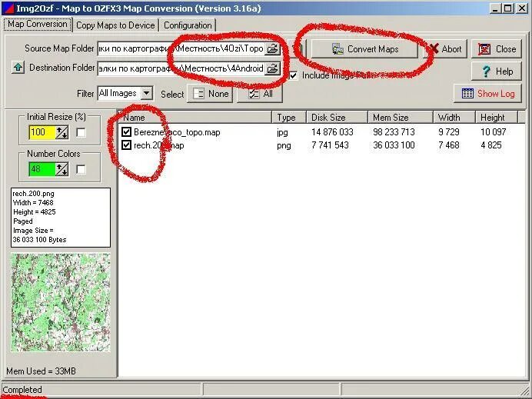Switch to Copy Maps to Device tab
Image resolution: width=532 pixels, height=399 pixels.
click(115, 25)
